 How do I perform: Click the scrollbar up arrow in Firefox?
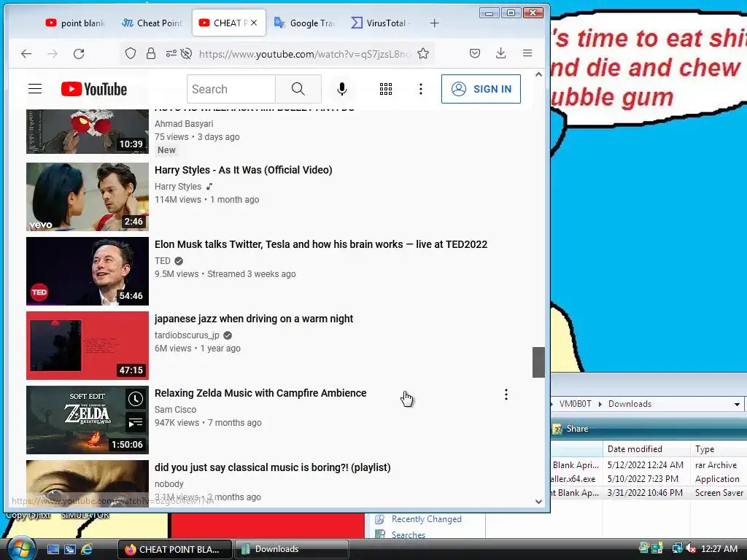(x=538, y=74)
